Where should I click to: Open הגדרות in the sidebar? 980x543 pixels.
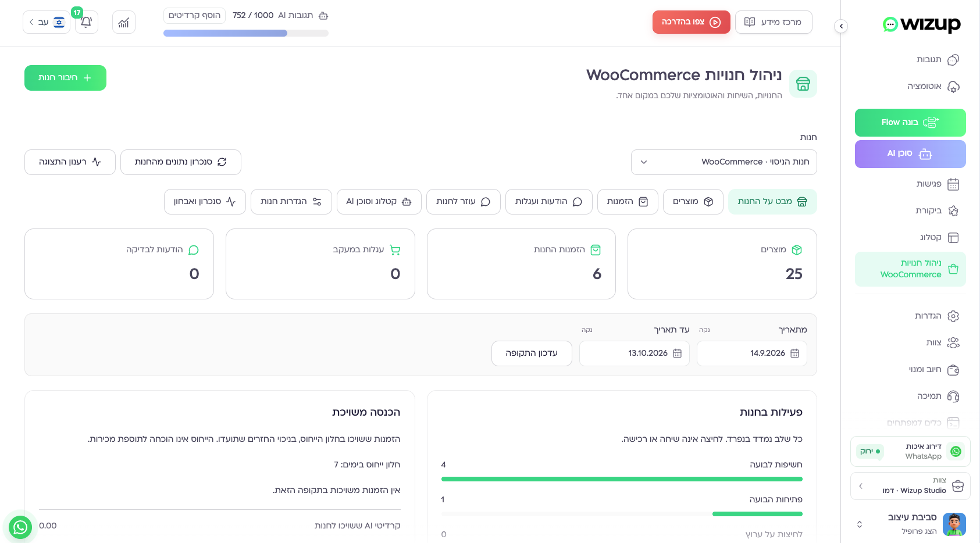point(910,316)
